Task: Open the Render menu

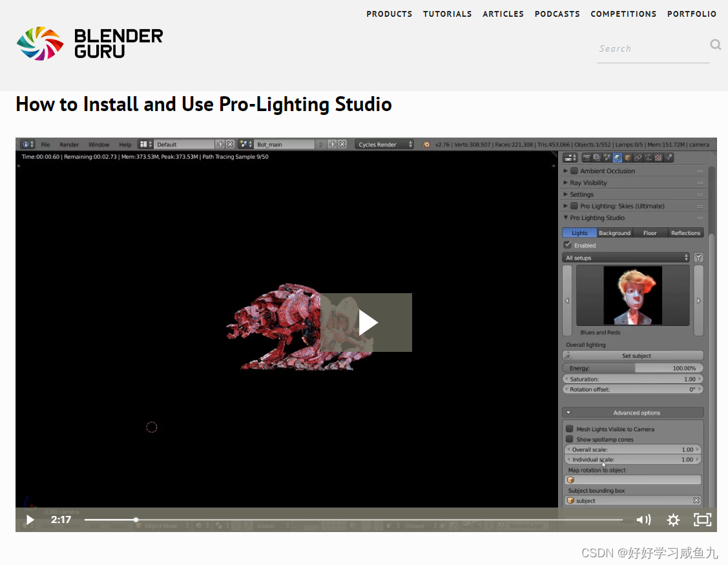Action: point(69,145)
